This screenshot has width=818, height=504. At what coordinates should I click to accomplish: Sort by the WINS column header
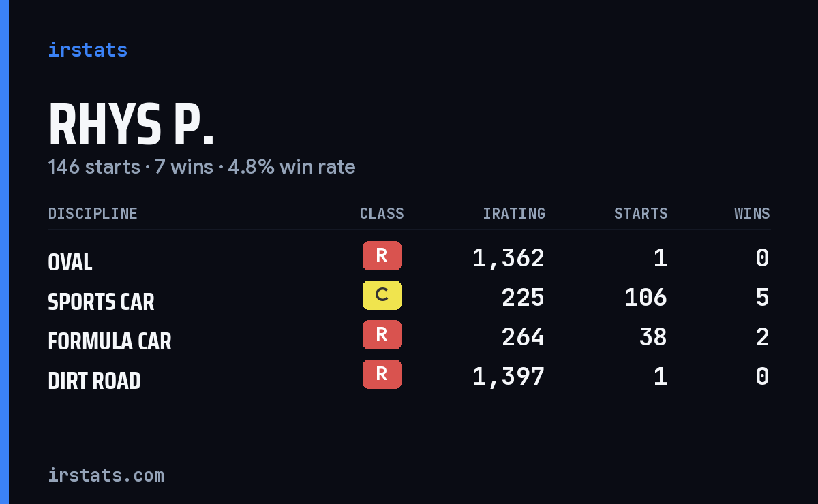(752, 213)
